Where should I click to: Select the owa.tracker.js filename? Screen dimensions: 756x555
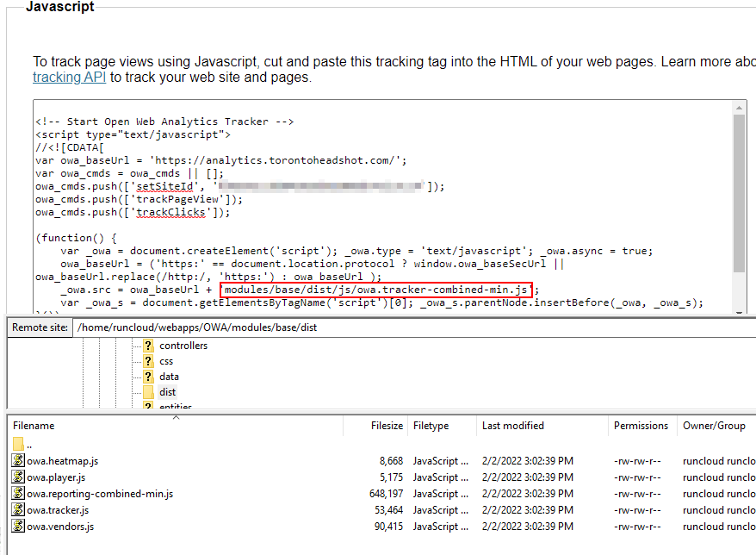(x=58, y=510)
